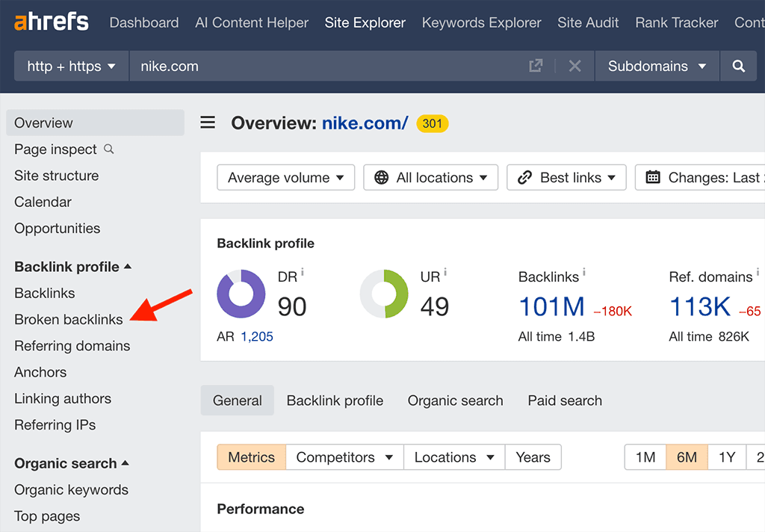The height and width of the screenshot is (532, 765).
Task: Click Page inspect magnifier icon
Action: coord(109,149)
